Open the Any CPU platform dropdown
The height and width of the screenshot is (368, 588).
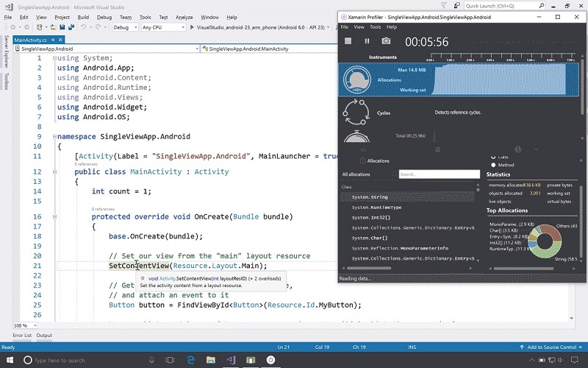pos(163,27)
